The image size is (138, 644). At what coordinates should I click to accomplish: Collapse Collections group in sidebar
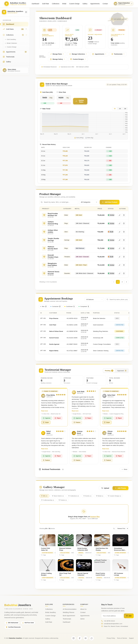pyautogui.click(x=26, y=35)
